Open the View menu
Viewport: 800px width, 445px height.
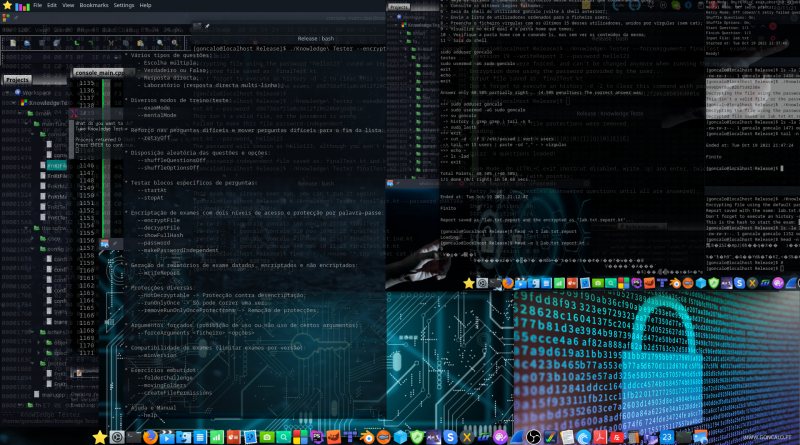(67, 5)
